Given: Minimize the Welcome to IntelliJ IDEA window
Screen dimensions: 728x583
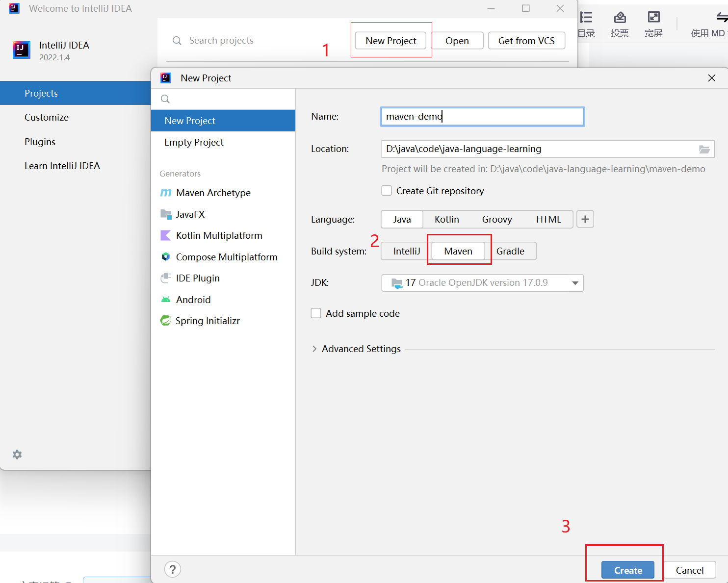Looking at the screenshot, I should 491,8.
